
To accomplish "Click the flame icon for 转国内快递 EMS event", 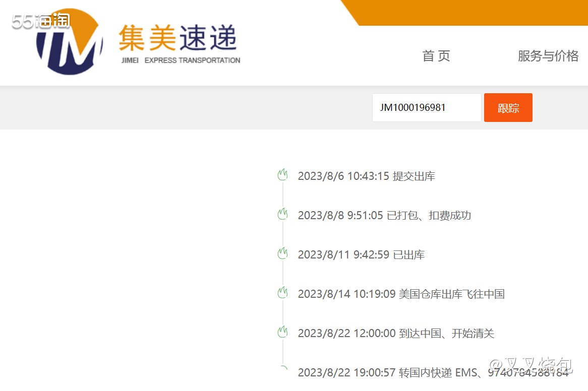I will click(282, 369).
